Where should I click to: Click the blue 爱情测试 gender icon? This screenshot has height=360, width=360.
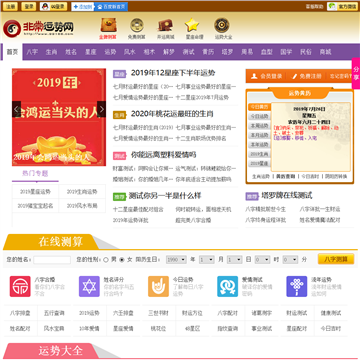tap(228, 286)
